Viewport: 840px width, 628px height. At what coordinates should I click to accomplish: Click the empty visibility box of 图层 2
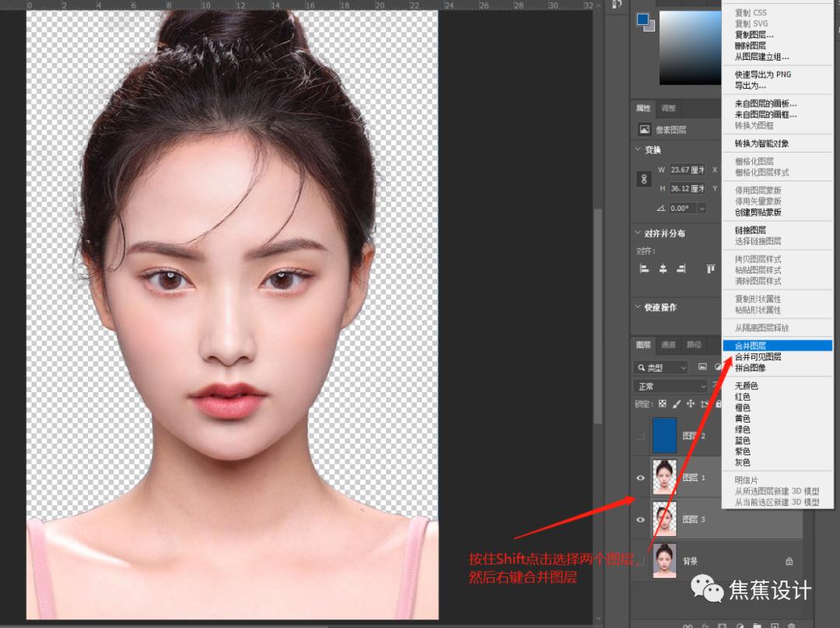pos(640,435)
